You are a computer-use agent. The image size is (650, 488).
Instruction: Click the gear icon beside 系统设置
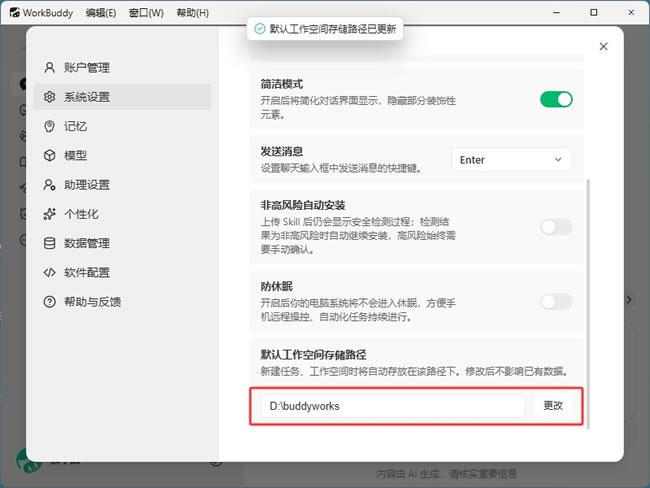pos(49,97)
